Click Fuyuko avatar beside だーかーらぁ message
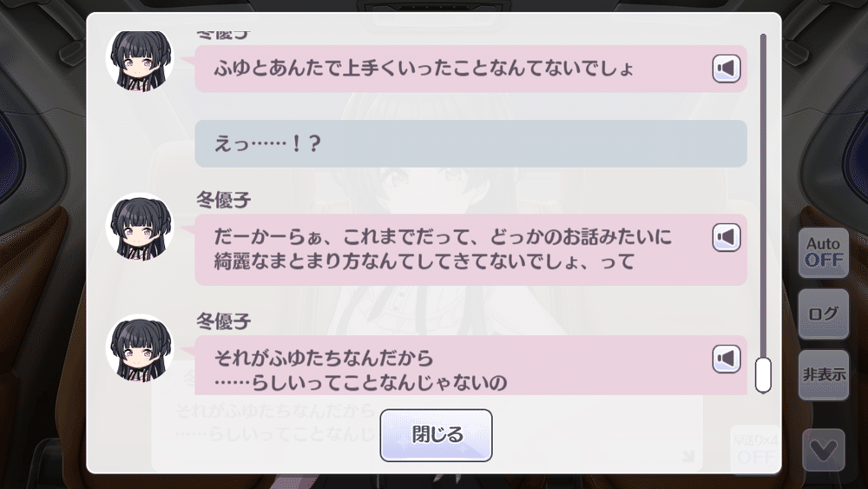The height and width of the screenshot is (489, 868). (140, 226)
